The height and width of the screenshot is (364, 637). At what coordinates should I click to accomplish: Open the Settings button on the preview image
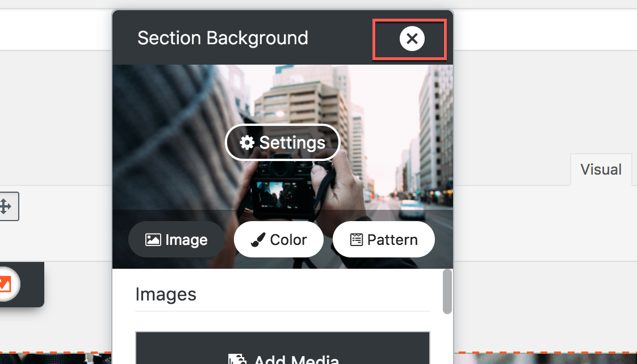pos(282,142)
